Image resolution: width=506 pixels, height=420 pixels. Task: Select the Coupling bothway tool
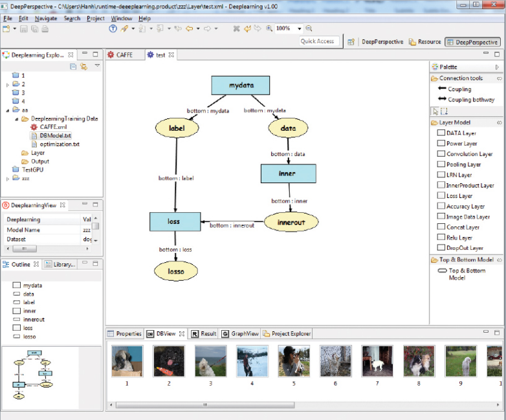(x=470, y=100)
